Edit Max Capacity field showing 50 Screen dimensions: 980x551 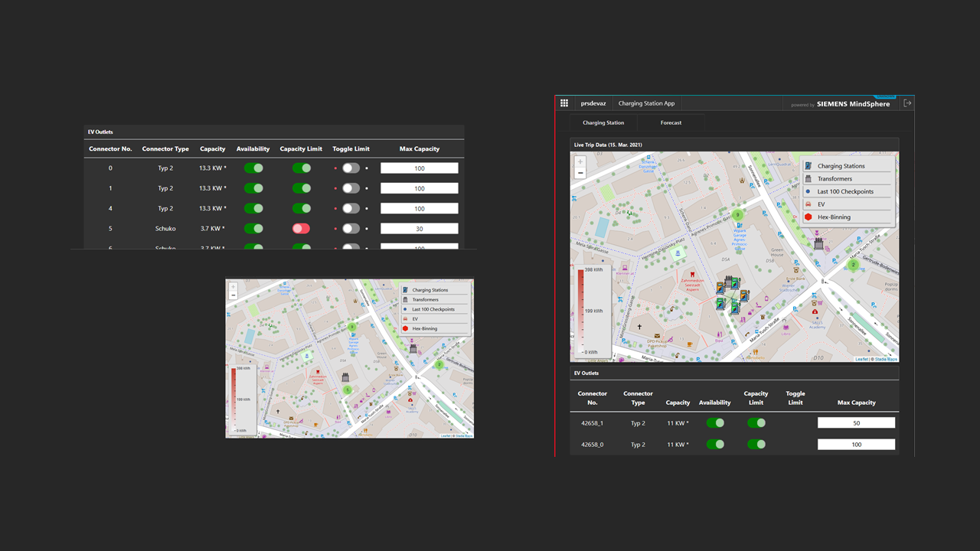point(856,423)
